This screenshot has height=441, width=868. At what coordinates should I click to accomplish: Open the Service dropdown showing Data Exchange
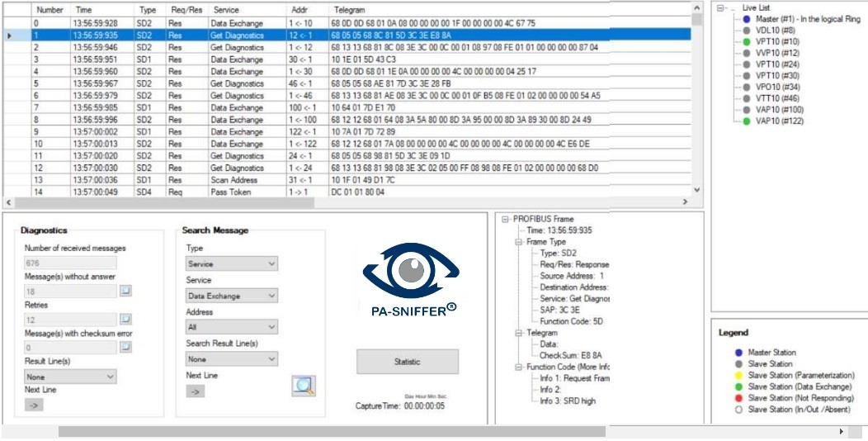click(232, 296)
